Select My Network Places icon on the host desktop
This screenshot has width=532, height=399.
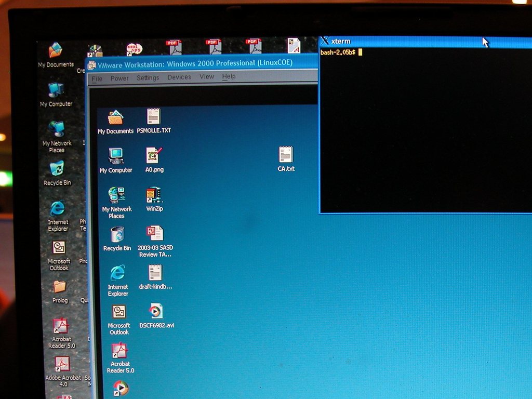[x=56, y=129]
